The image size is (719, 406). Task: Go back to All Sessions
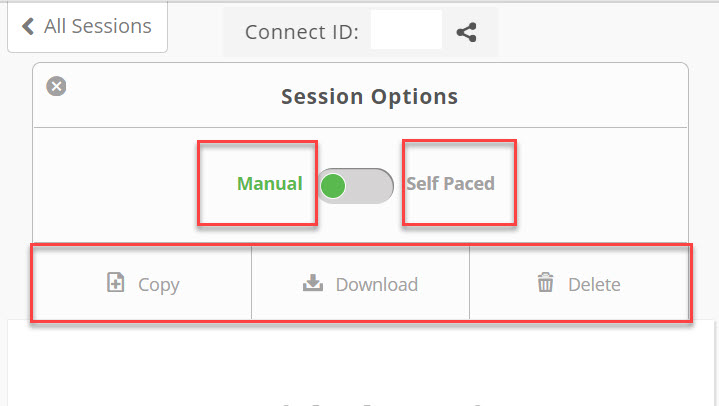point(88,27)
